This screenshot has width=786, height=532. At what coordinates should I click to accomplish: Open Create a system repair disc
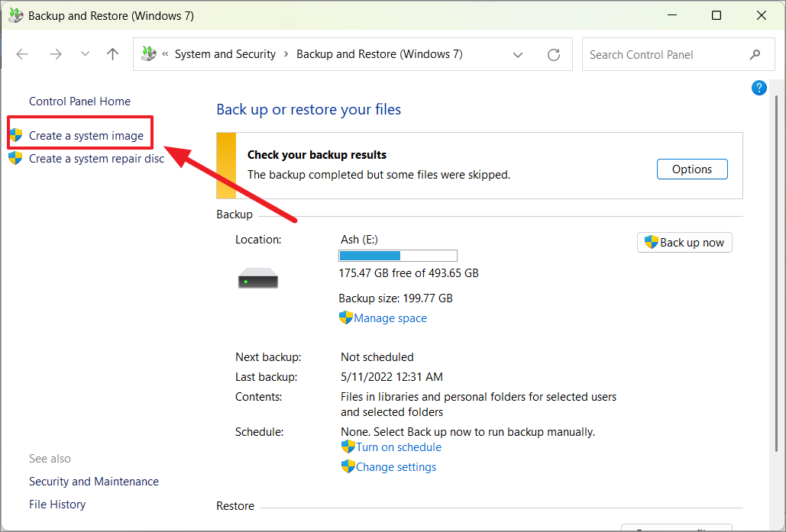[x=97, y=159]
